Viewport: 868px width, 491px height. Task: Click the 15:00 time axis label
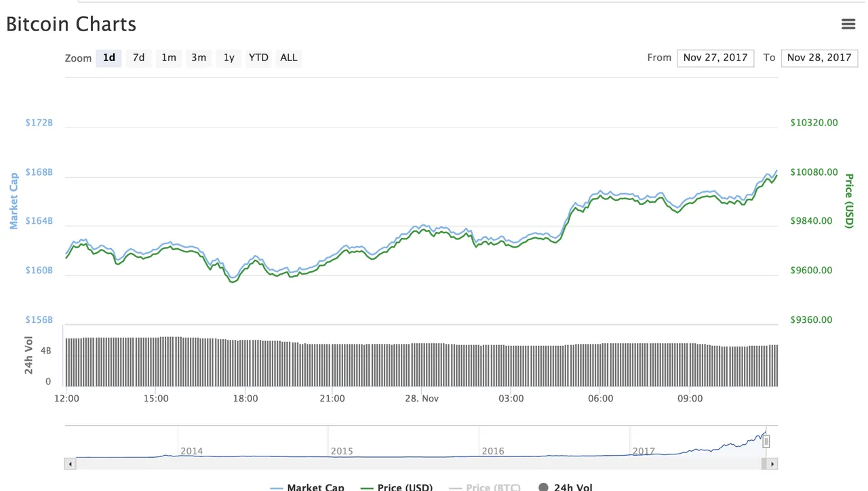pos(156,399)
